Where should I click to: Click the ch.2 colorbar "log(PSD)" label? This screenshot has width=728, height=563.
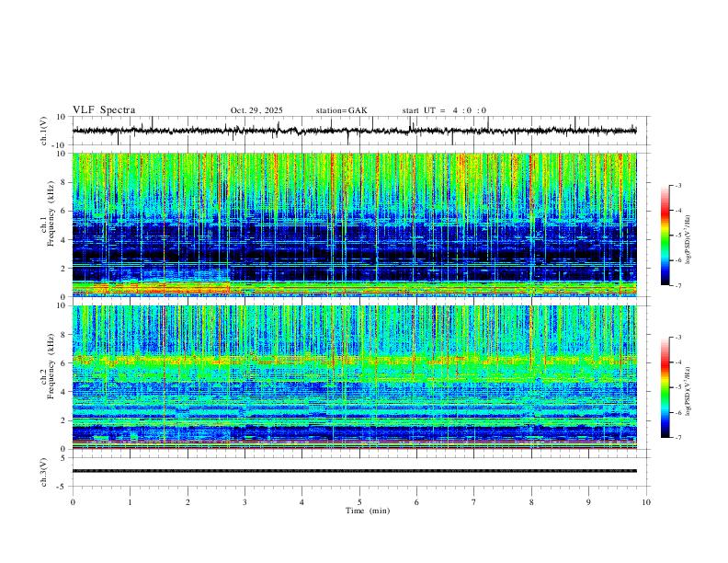(688, 391)
